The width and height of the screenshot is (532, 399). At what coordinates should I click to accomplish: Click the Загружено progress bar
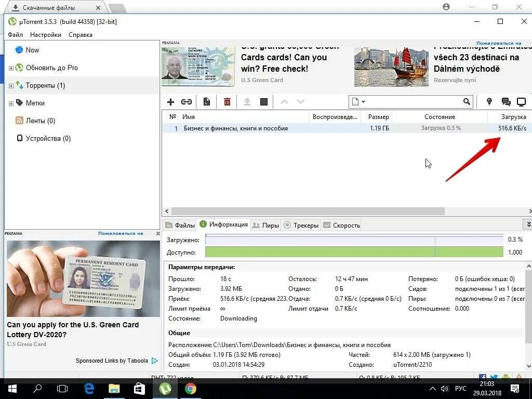coord(354,240)
